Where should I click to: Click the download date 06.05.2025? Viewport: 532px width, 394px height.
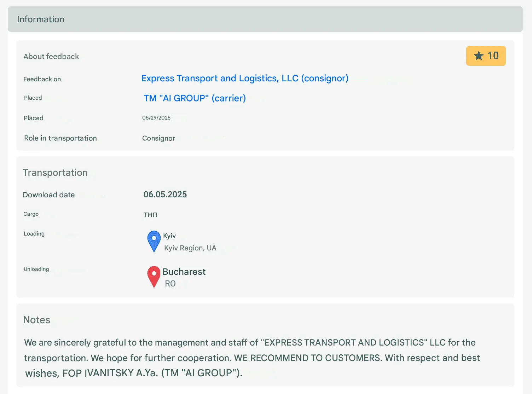[x=165, y=195]
